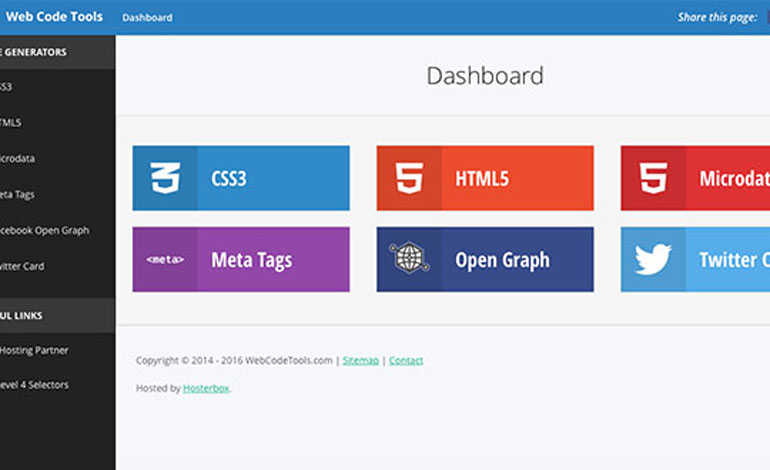Click the Web Code Tools logo
This screenshot has height=470, width=770.
[54, 17]
